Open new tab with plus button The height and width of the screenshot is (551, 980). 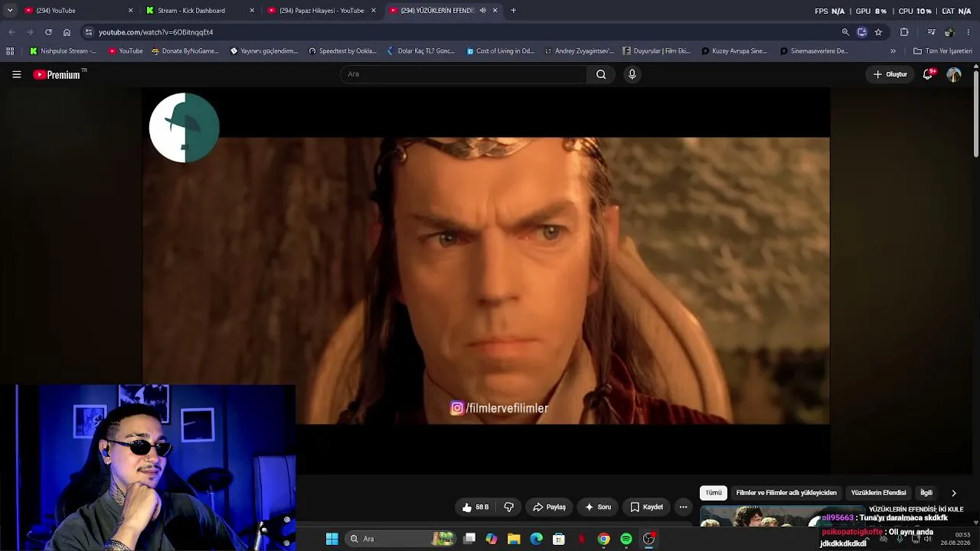[513, 11]
